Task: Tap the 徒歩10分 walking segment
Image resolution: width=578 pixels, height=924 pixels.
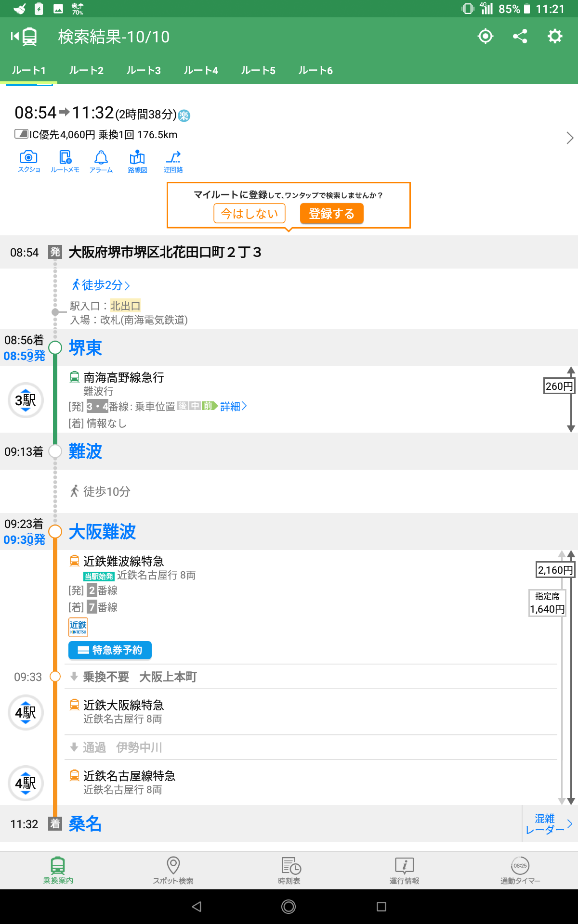Action: point(101,491)
